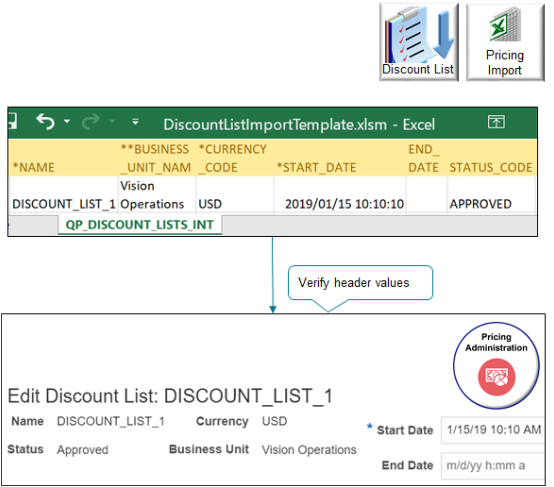Select the empty END_DATE value cell

tap(427, 195)
